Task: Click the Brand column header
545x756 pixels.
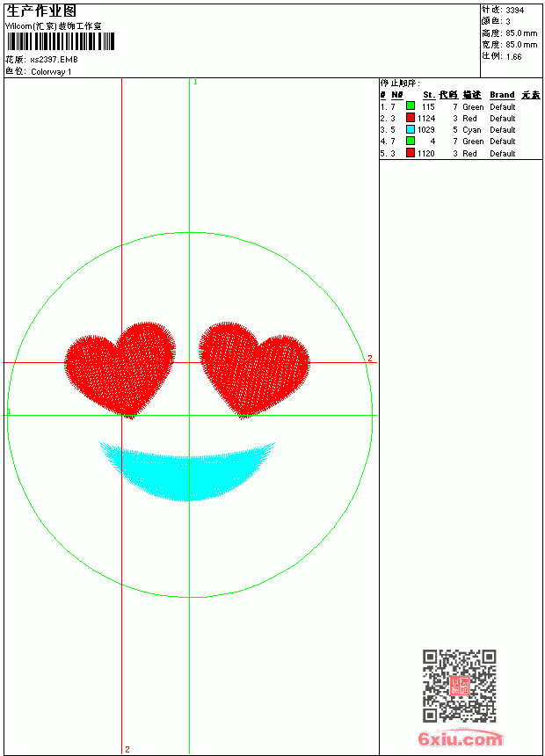Action: (x=502, y=95)
